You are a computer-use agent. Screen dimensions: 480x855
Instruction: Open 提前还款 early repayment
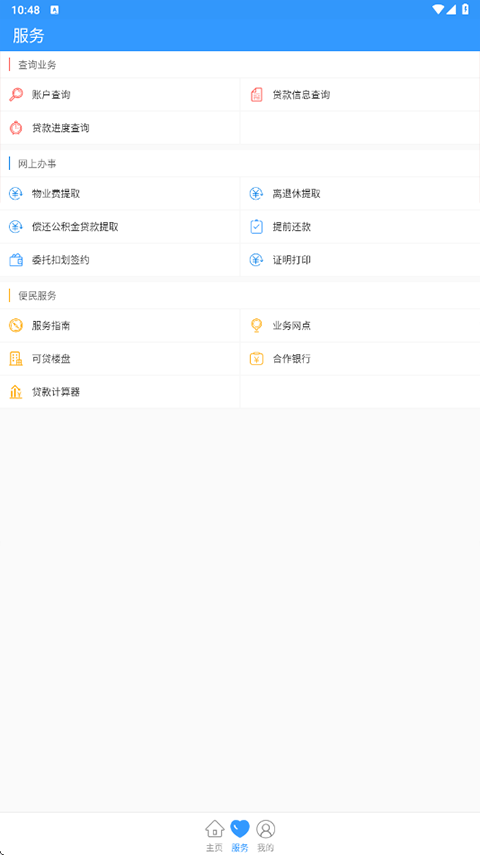coord(360,227)
